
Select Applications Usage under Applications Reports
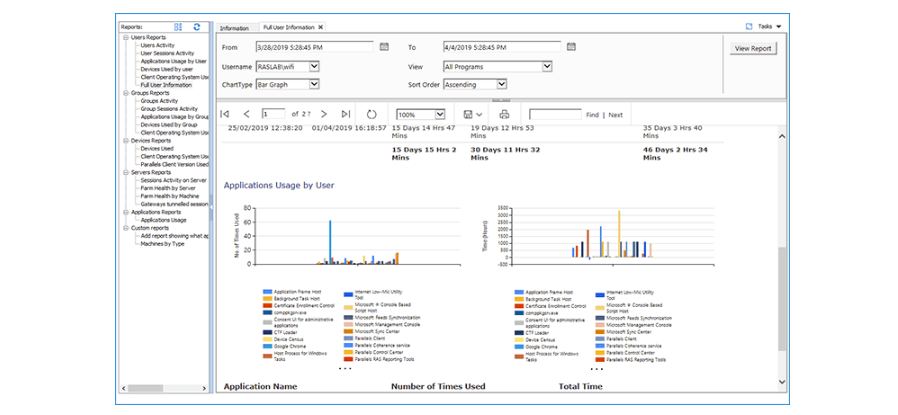(x=163, y=220)
